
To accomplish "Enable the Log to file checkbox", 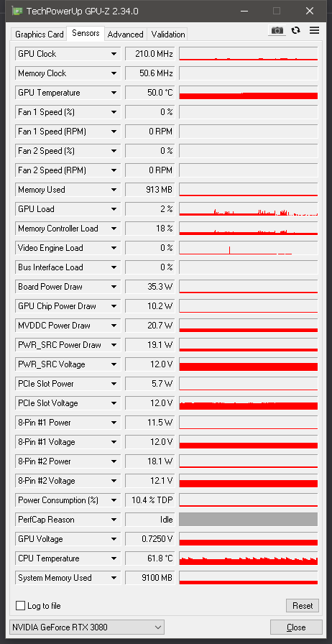I will (20, 605).
